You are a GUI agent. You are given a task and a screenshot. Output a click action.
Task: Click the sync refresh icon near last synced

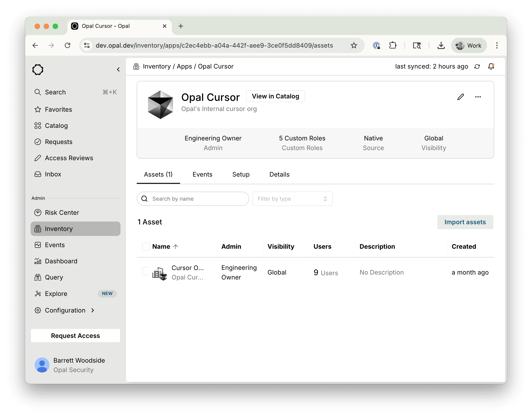pyautogui.click(x=477, y=67)
